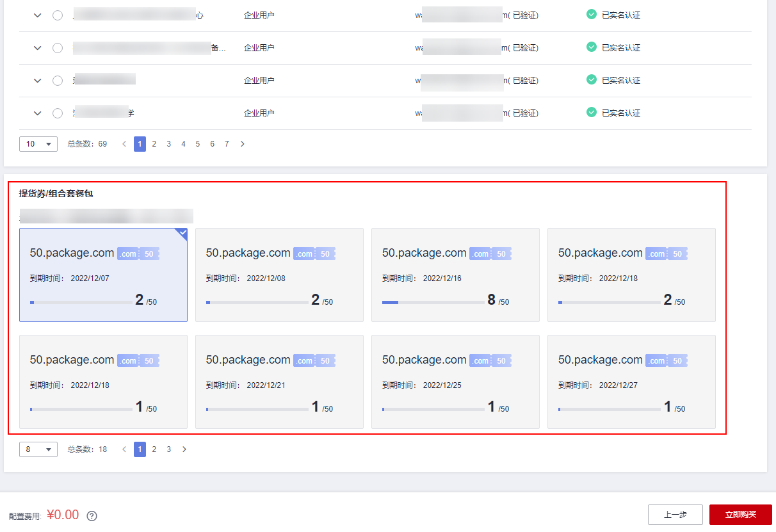776x532 pixels.
Task: Click 配置费用 label at the bottom
Action: (26, 516)
